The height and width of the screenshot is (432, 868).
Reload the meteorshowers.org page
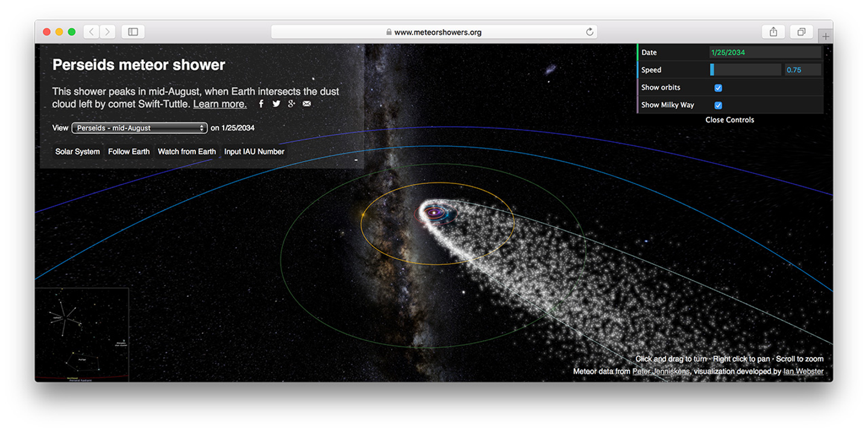[x=590, y=32]
